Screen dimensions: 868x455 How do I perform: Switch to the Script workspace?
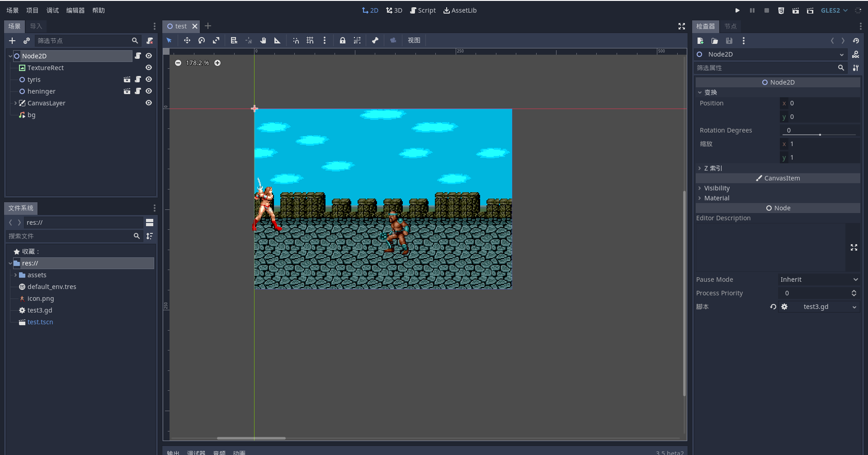(423, 10)
